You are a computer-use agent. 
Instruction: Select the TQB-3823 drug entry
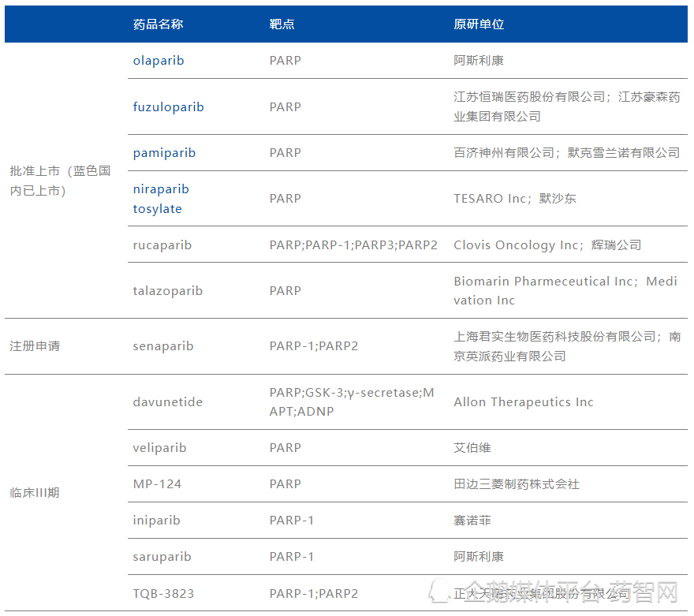(163, 593)
